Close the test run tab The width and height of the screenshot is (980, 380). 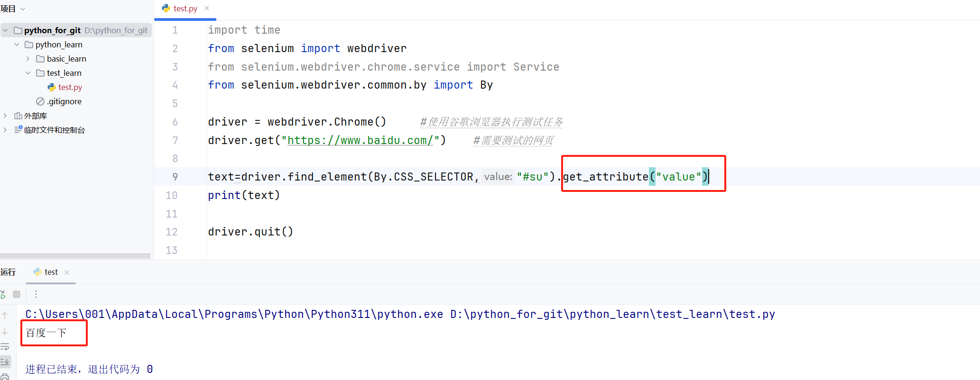point(67,272)
